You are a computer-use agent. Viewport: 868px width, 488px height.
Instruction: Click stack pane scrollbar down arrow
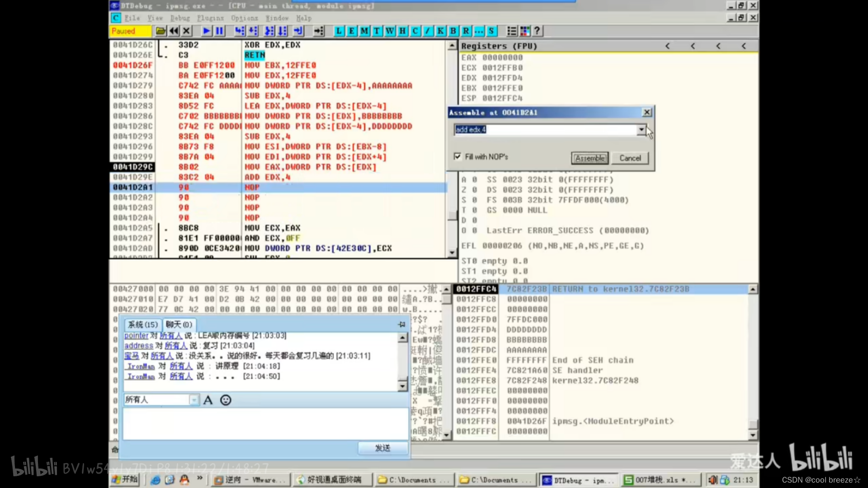pyautogui.click(x=753, y=436)
